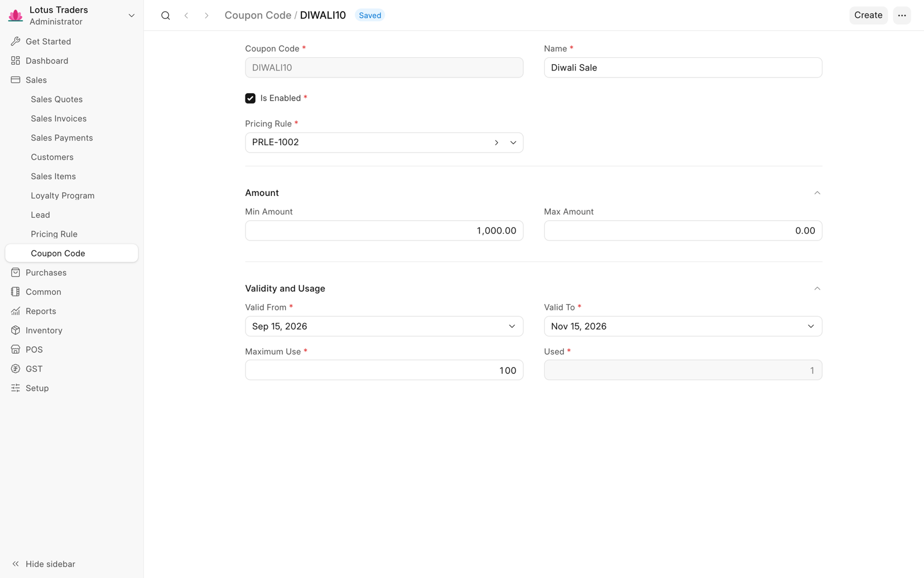Open the Valid To date picker

pyautogui.click(x=683, y=327)
